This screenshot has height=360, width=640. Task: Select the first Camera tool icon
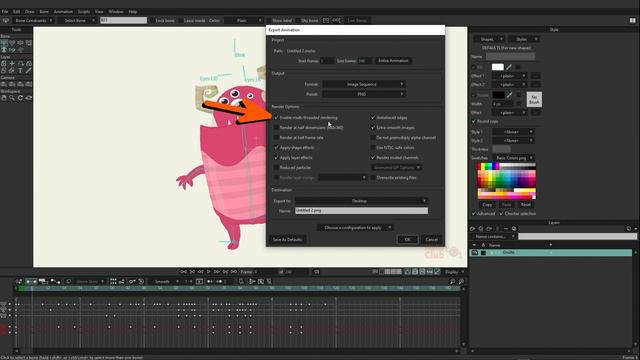pyautogui.click(x=4, y=84)
